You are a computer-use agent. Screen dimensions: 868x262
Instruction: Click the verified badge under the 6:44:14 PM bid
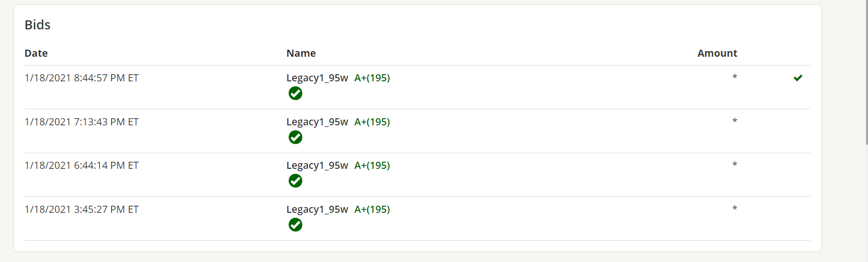[295, 181]
